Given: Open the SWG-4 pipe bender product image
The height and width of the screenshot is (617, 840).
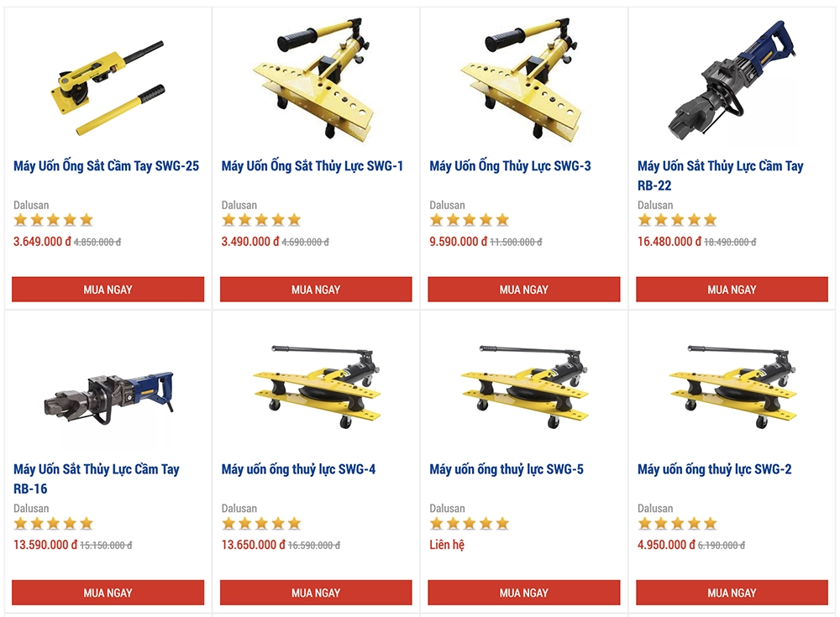Looking at the screenshot, I should coord(316,385).
